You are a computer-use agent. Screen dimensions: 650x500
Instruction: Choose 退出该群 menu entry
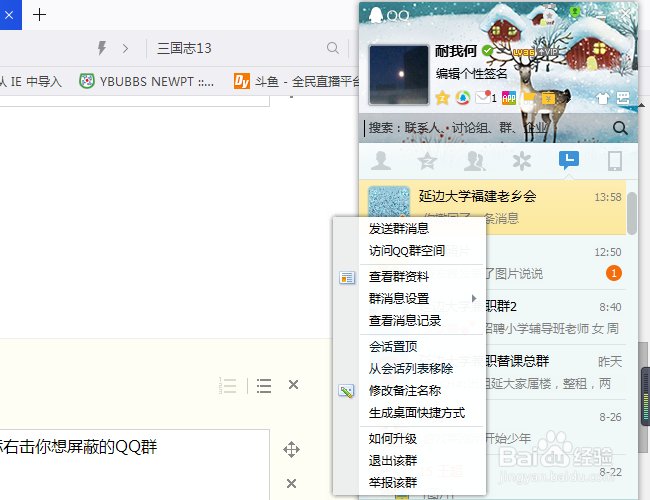click(x=422, y=461)
